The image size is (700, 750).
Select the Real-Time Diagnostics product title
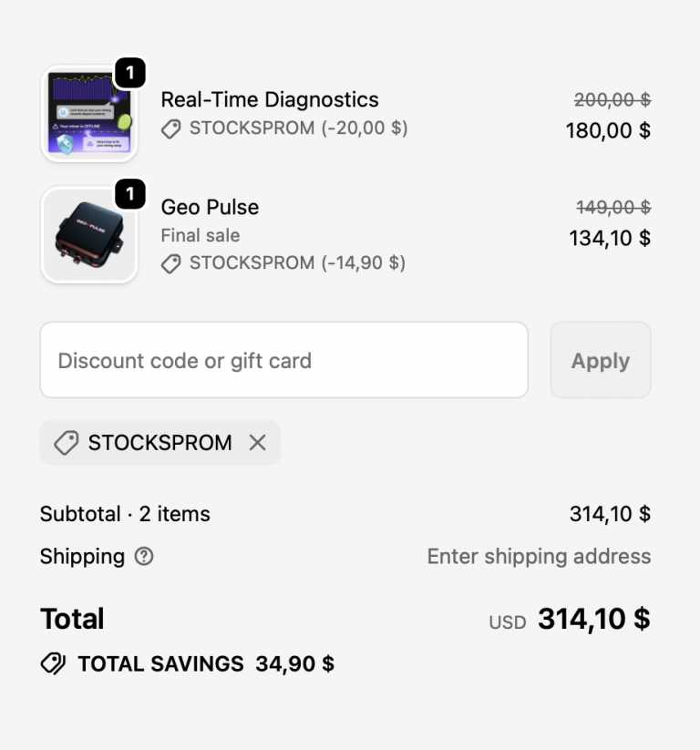tap(271, 99)
